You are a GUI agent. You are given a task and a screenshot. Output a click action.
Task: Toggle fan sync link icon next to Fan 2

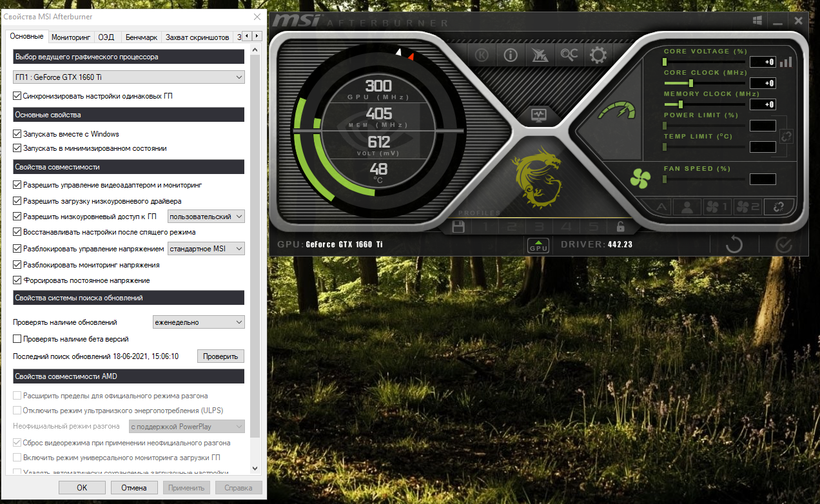coord(778,207)
